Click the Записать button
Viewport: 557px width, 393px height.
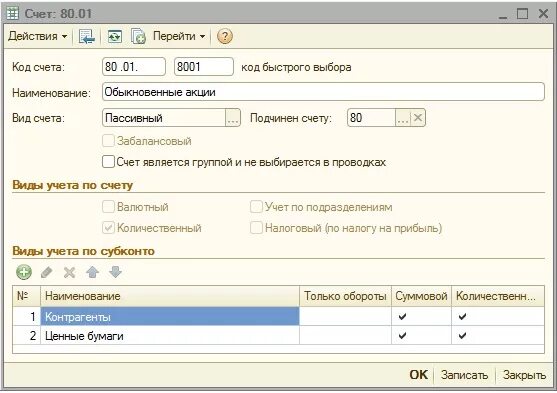pyautogui.click(x=464, y=375)
